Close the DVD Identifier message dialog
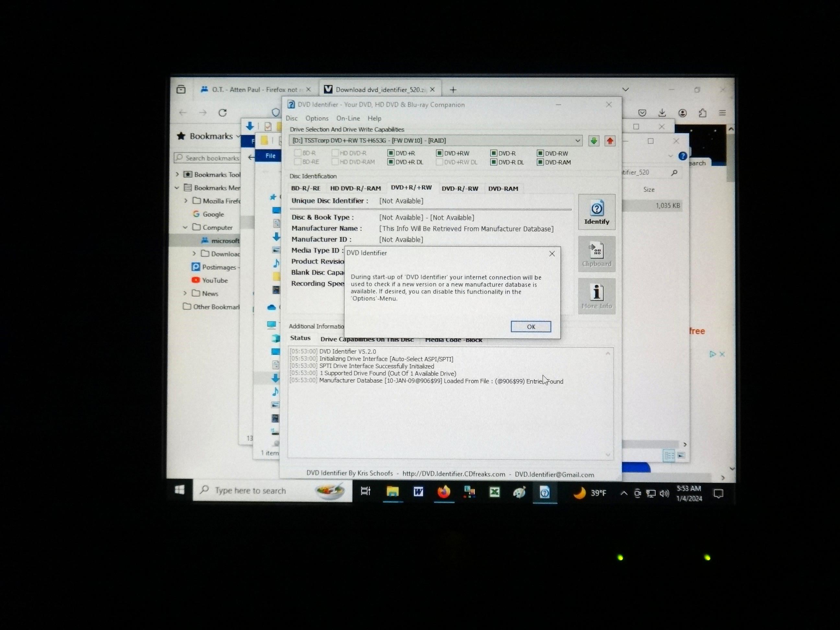 click(552, 254)
